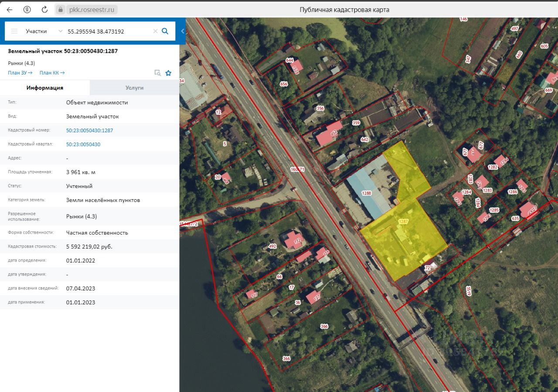
Task: Clear the search coordinates with X
Action: tap(155, 31)
